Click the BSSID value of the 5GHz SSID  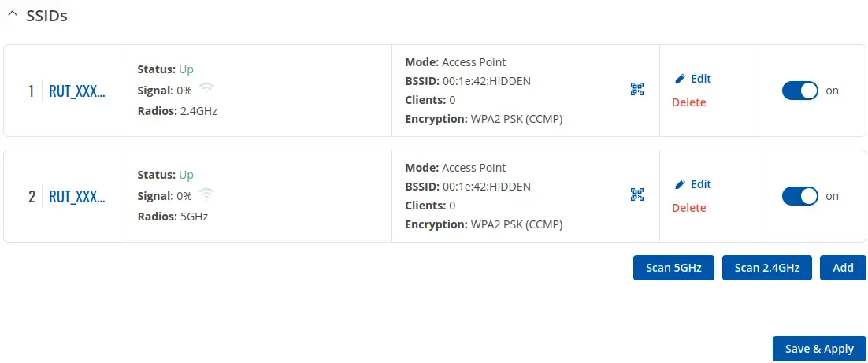(486, 187)
